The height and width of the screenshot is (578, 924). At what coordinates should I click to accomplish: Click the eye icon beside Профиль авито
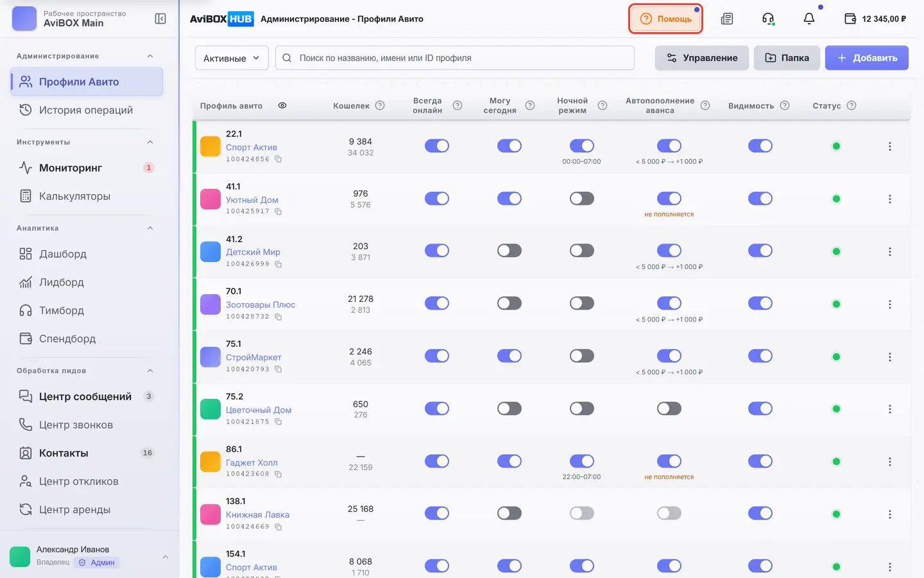[282, 105]
